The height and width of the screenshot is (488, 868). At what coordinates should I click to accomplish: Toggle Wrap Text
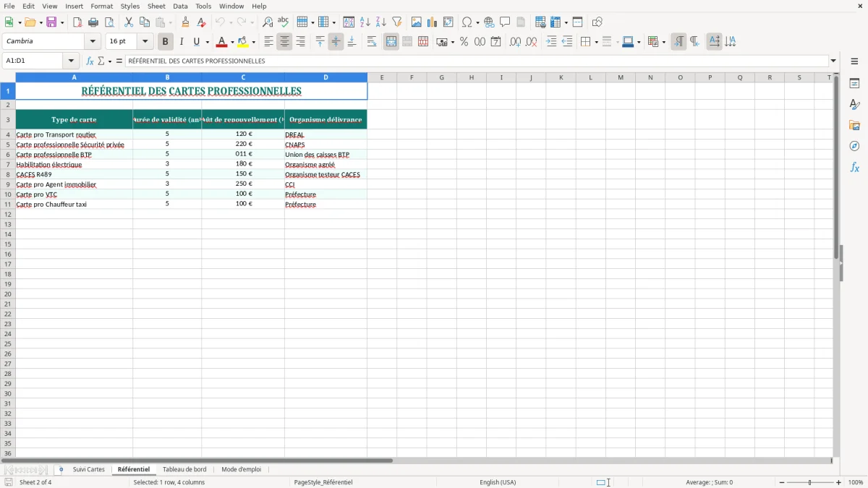[x=372, y=42]
